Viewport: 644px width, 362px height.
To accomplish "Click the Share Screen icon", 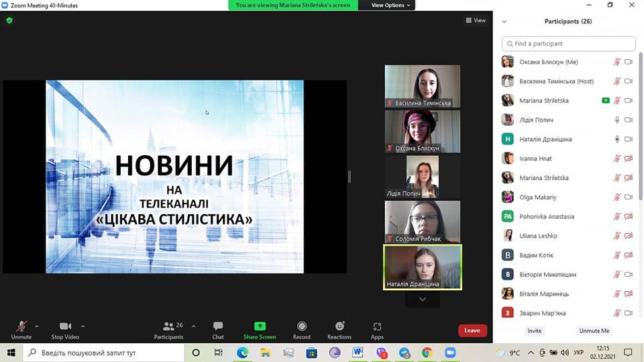I will [260, 328].
